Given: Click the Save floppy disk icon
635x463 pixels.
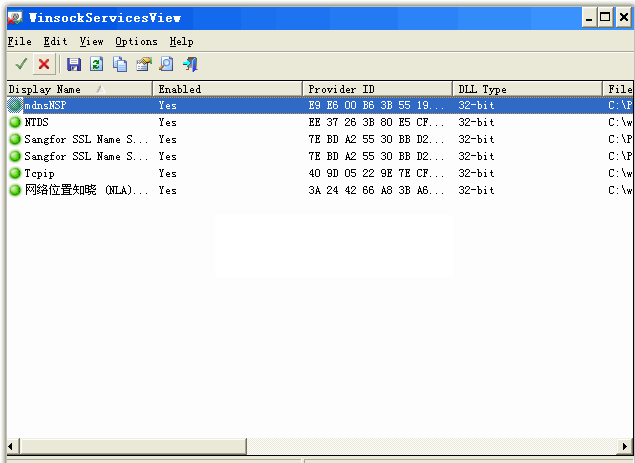Looking at the screenshot, I should 74,64.
